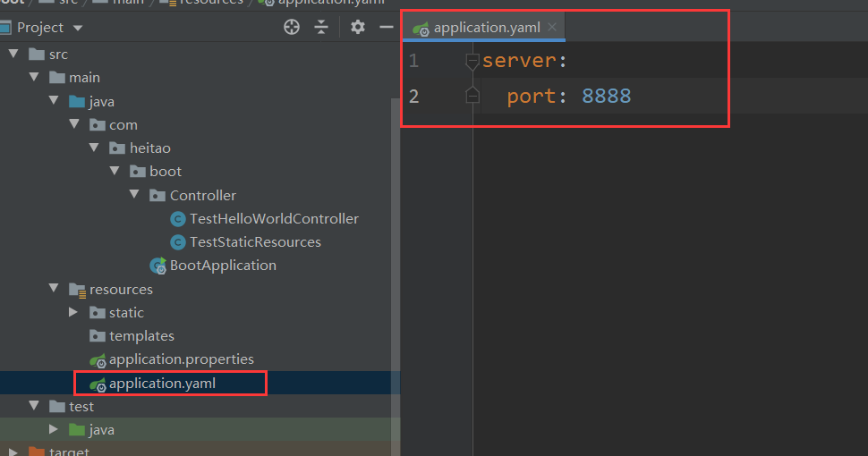The width and height of the screenshot is (868, 456).
Task: Select the heitao package icon
Action: (117, 148)
